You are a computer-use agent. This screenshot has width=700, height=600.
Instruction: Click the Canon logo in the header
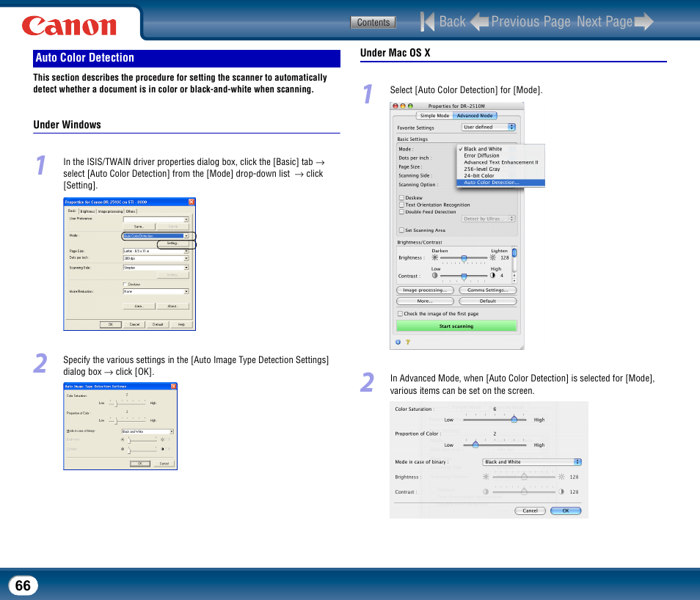point(69,26)
